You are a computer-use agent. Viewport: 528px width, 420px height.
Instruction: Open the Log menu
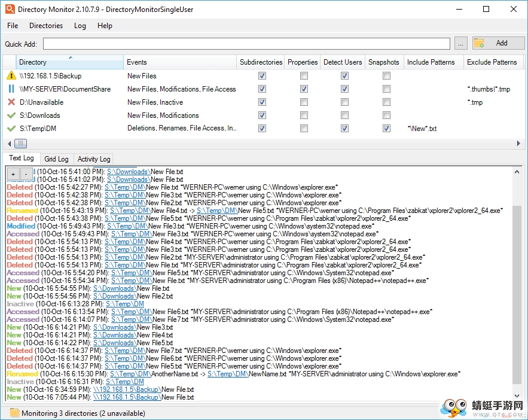(80, 26)
